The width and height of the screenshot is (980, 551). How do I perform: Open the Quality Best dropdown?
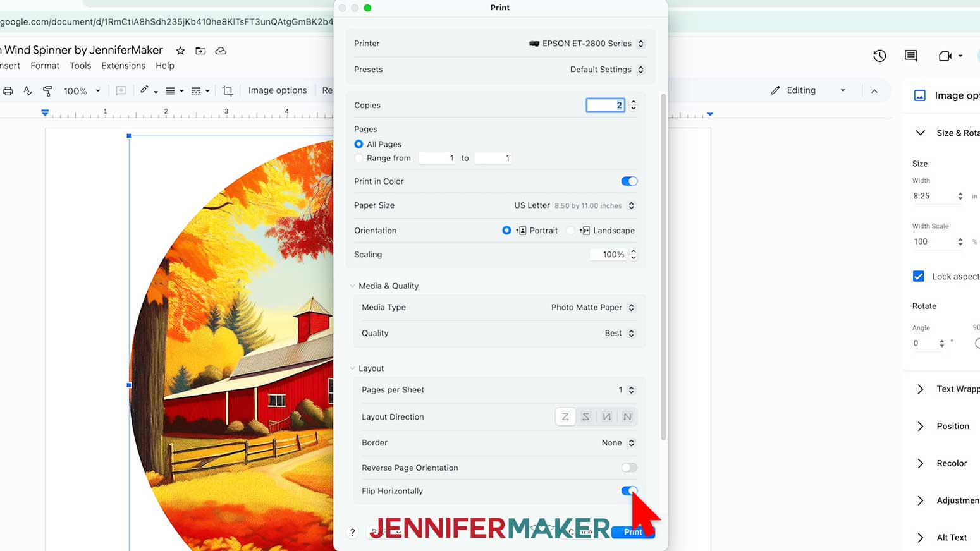[620, 333]
